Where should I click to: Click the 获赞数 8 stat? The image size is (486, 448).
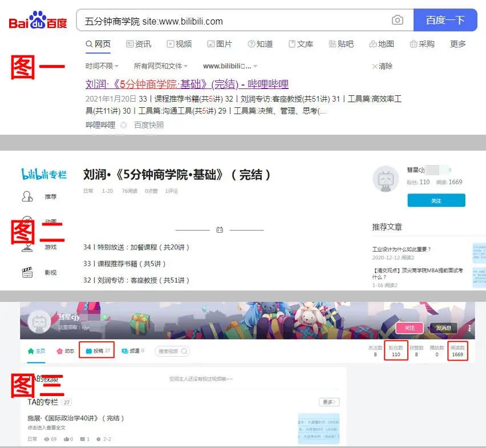[416, 351]
